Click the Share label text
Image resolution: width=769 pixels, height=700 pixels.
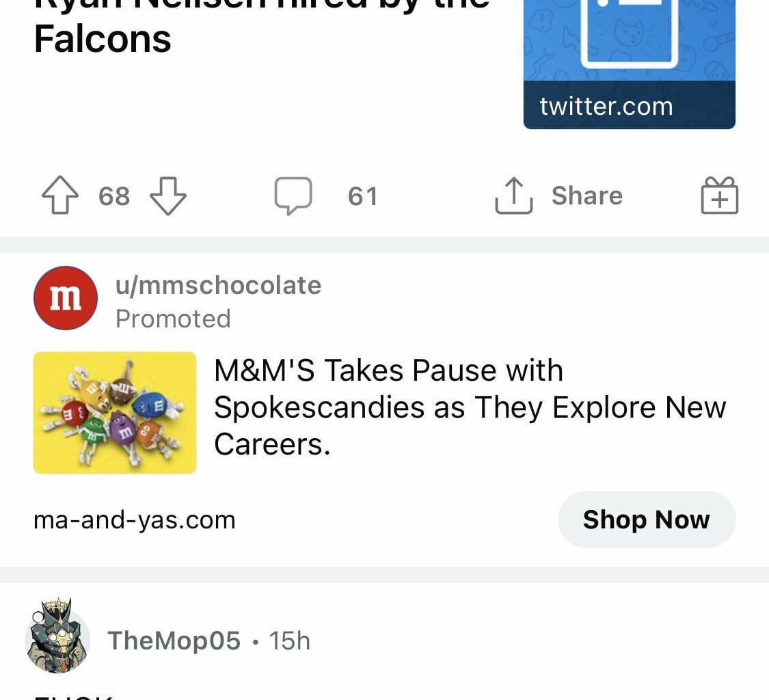pyautogui.click(x=586, y=196)
